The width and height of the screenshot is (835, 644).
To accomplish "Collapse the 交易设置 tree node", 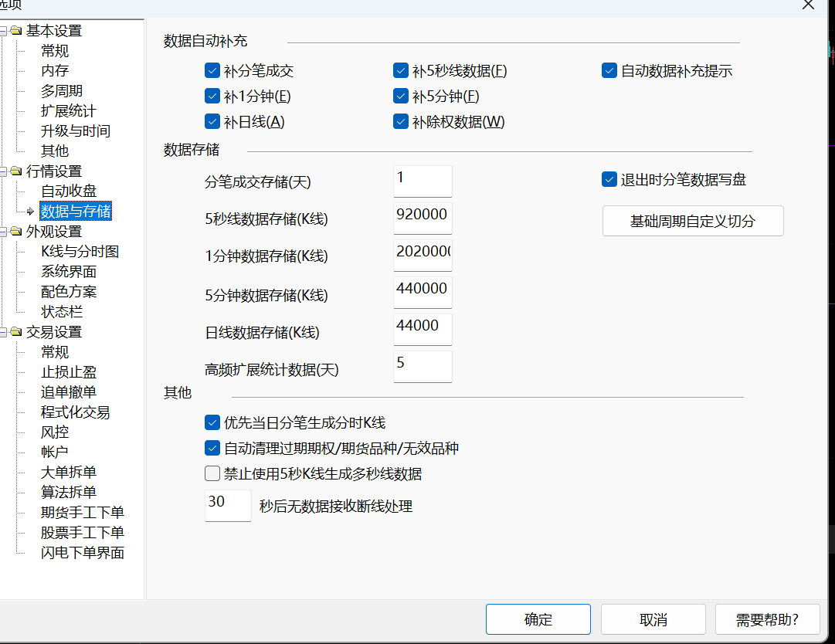I will pos(2,332).
